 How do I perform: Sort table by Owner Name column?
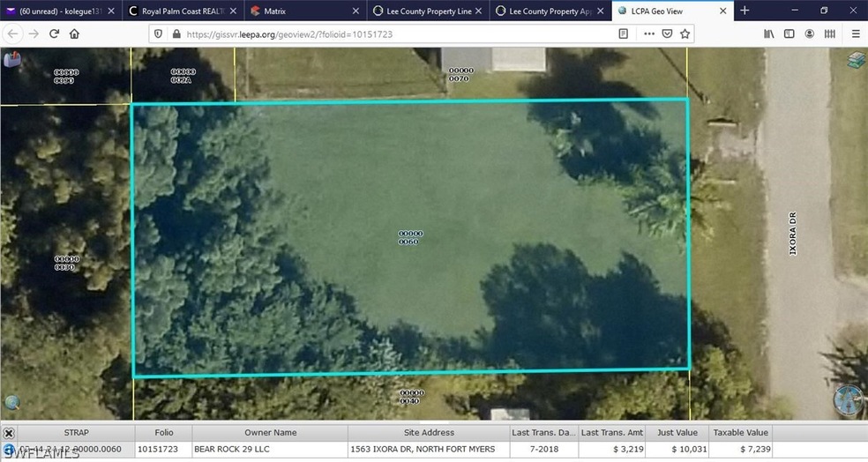point(269,433)
